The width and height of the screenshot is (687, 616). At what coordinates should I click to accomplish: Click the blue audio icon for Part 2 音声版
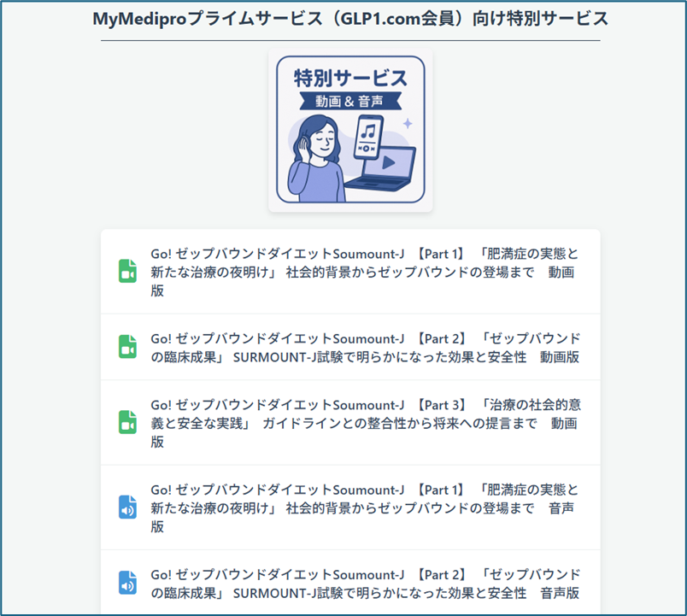pos(127,583)
